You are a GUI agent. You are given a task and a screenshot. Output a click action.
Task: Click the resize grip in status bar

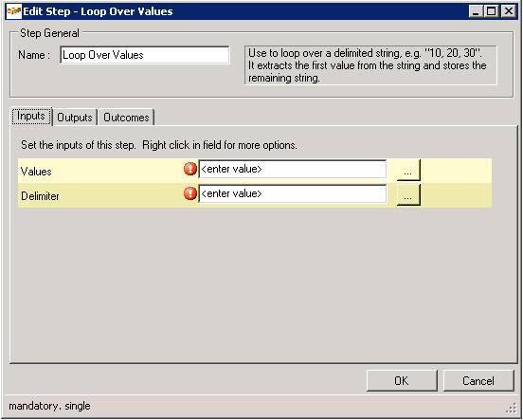pyautogui.click(x=511, y=409)
